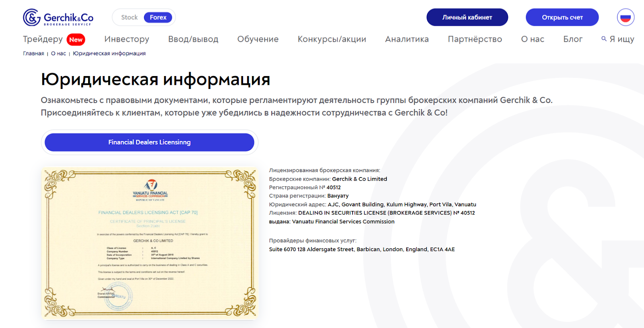Click the Gerchik & Co logo
This screenshot has width=644, height=328.
58,17
